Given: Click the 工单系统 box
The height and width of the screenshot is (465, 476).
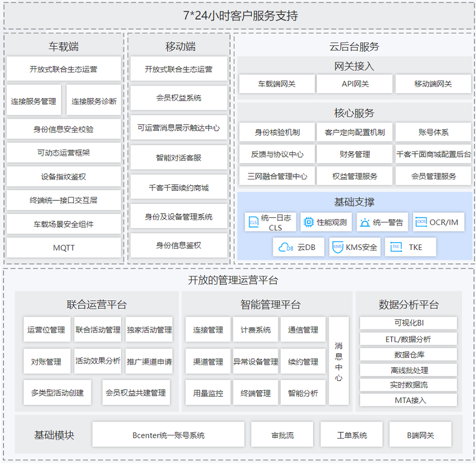Looking at the screenshot, I should [x=352, y=435].
